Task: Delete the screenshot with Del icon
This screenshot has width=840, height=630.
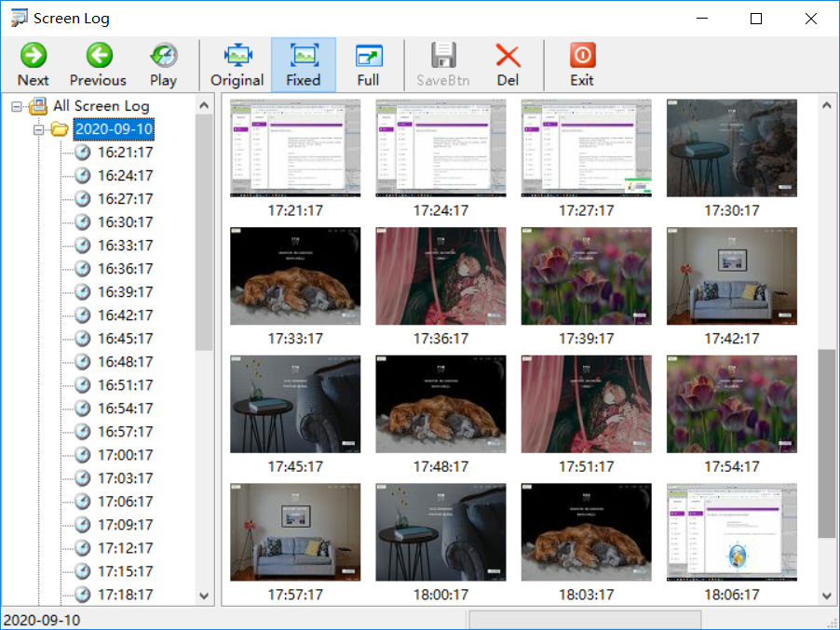Action: 508,56
